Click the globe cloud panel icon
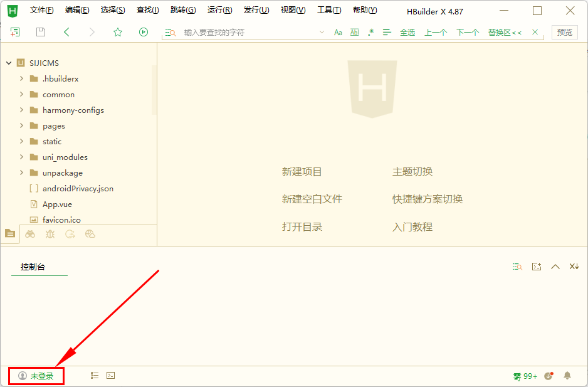Image resolution: width=588 pixels, height=387 pixels. click(x=90, y=234)
